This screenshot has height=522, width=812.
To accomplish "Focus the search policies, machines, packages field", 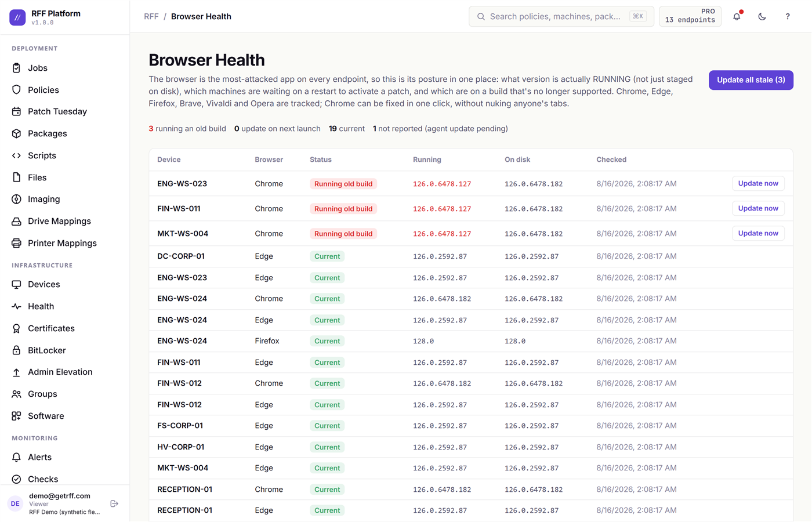I will pyautogui.click(x=561, y=16).
